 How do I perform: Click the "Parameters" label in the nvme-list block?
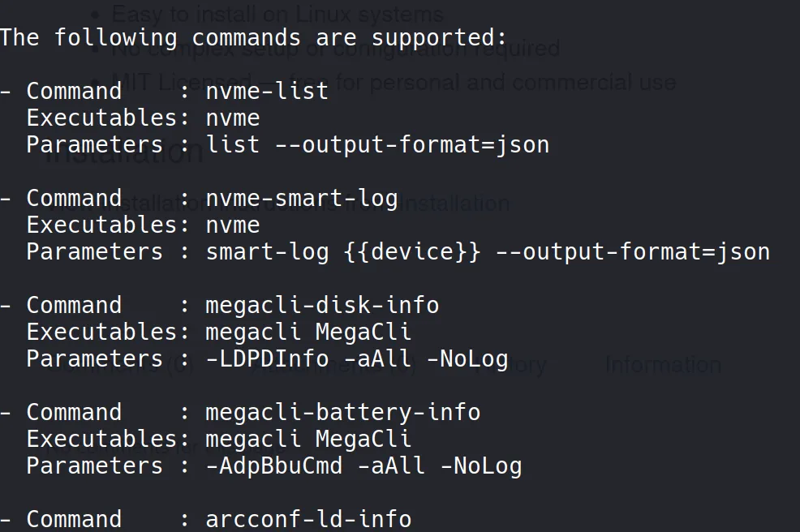[94, 144]
